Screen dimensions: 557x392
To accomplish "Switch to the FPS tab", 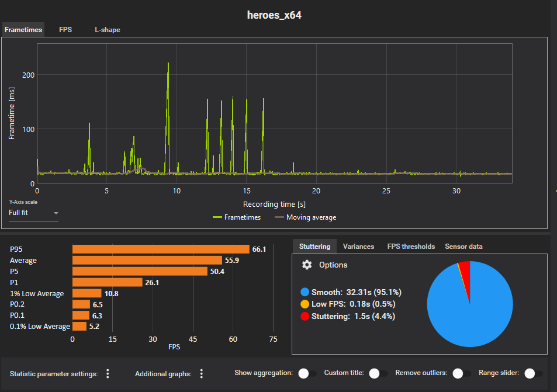I will (x=65, y=30).
